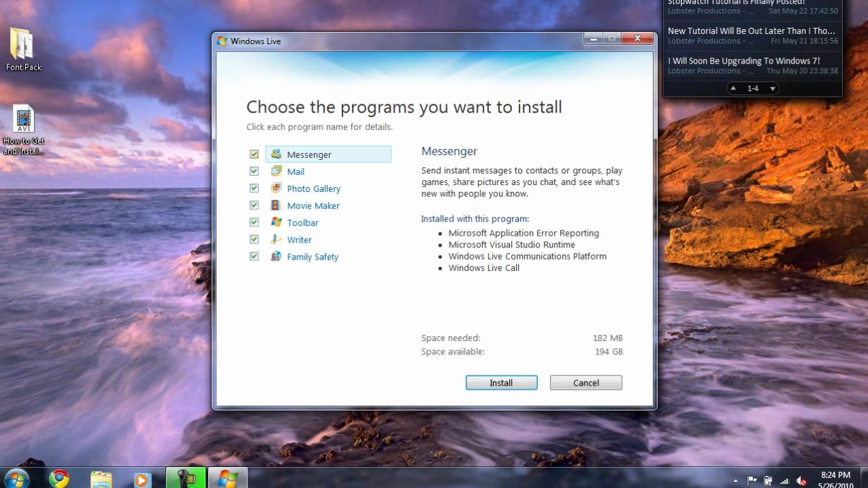The width and height of the screenshot is (868, 488).
Task: Uncheck the Movie Maker checkbox
Action: pyautogui.click(x=254, y=205)
